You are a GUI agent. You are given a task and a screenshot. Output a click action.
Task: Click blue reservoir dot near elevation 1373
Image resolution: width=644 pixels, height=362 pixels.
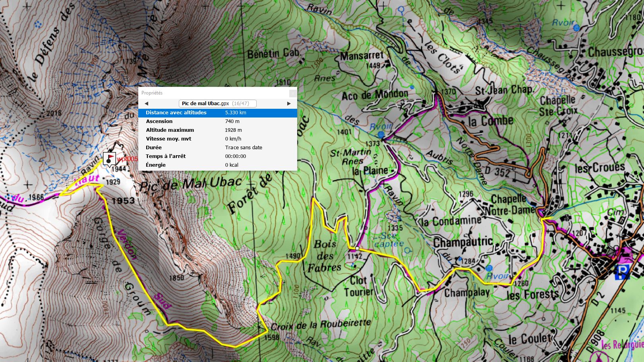point(381,135)
